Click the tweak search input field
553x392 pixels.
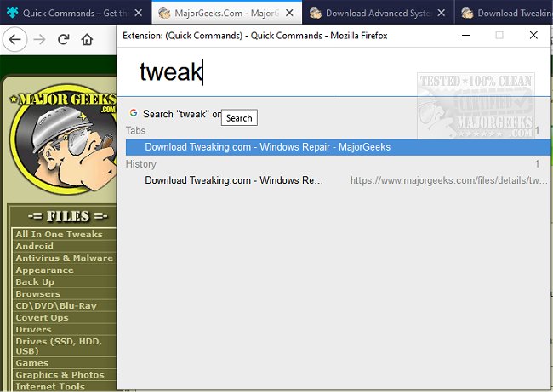click(333, 72)
